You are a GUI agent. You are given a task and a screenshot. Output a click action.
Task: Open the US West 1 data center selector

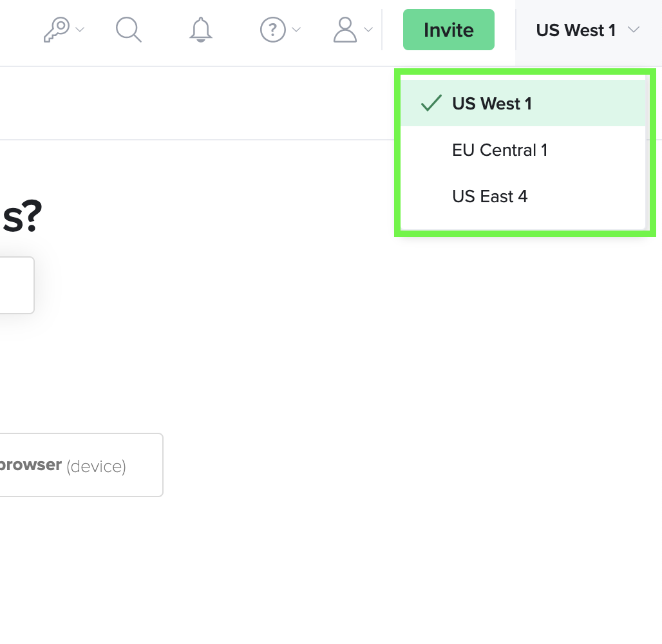pyautogui.click(x=576, y=30)
